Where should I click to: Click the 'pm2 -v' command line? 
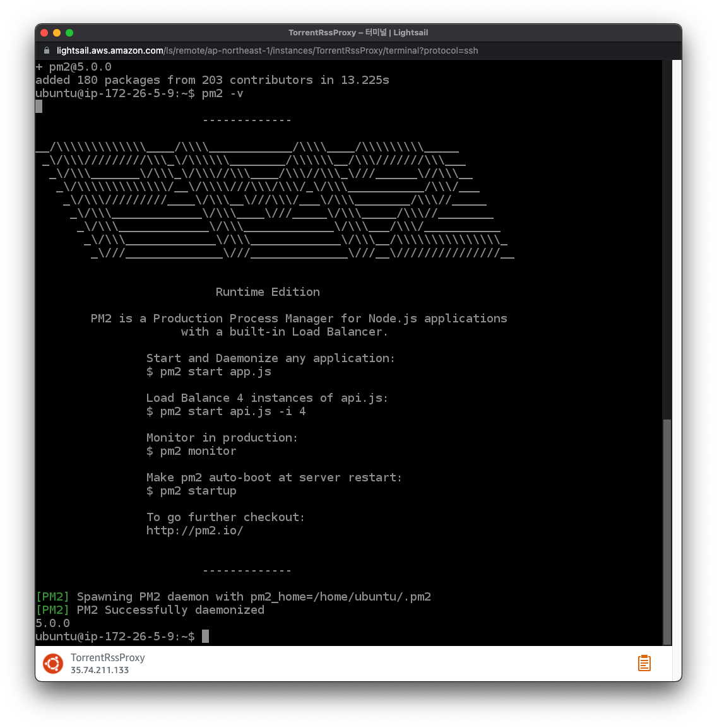tap(139, 93)
